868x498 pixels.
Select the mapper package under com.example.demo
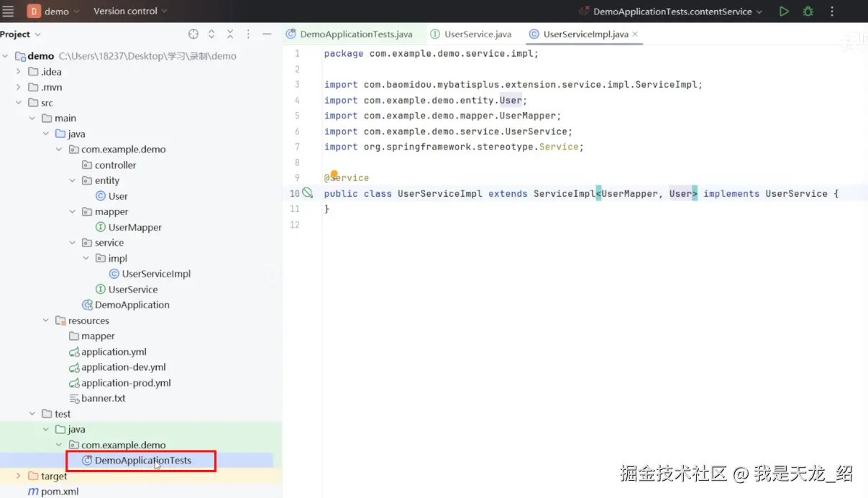coord(111,212)
